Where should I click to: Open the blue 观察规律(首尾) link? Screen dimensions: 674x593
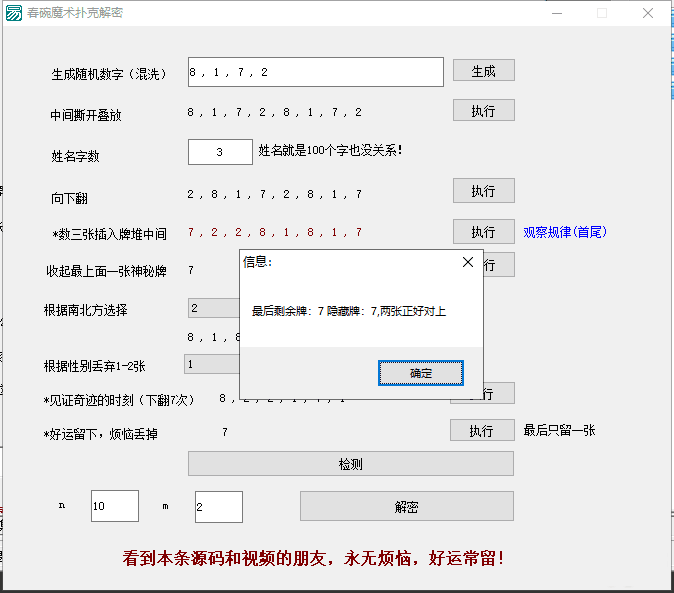pyautogui.click(x=565, y=232)
